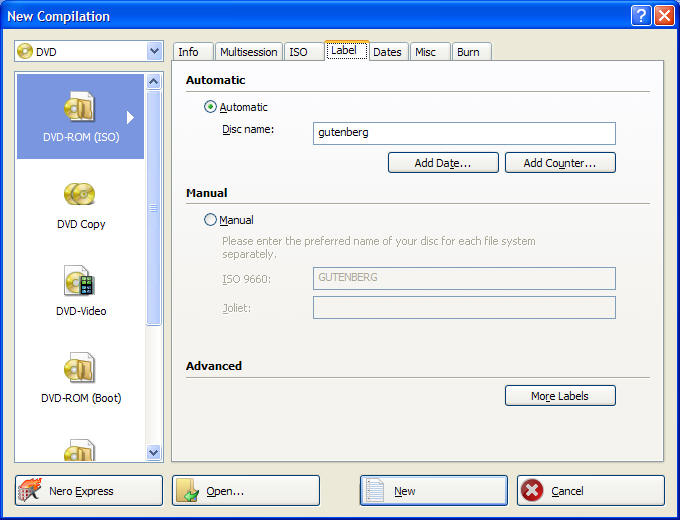This screenshot has width=680, height=520.
Task: Click the Disc name field containing gutenberg
Action: (464, 133)
